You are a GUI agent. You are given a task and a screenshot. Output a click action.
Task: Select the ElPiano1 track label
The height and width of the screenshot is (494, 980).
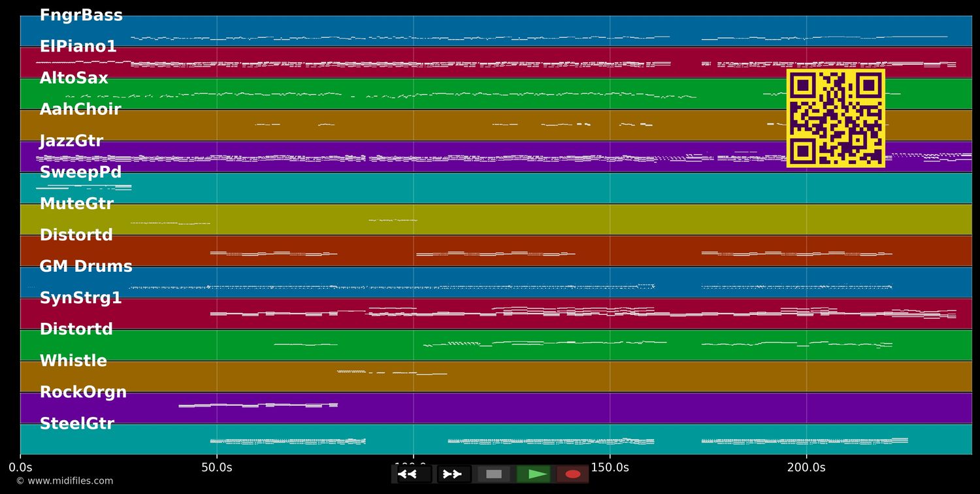point(78,47)
